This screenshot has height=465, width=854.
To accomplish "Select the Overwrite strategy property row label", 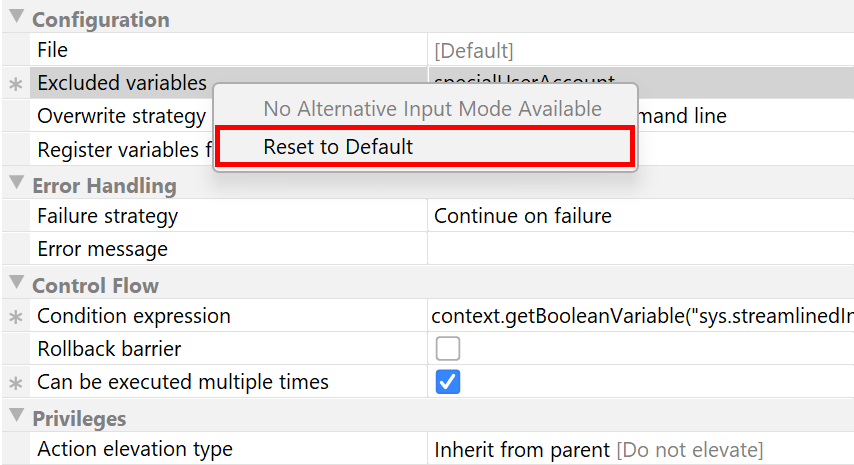I will [121, 117].
